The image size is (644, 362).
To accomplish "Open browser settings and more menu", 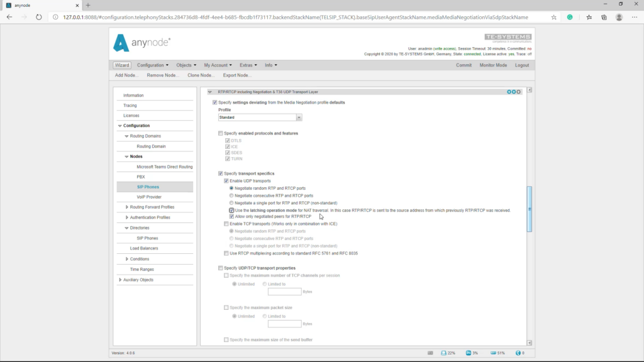I will [635, 17].
